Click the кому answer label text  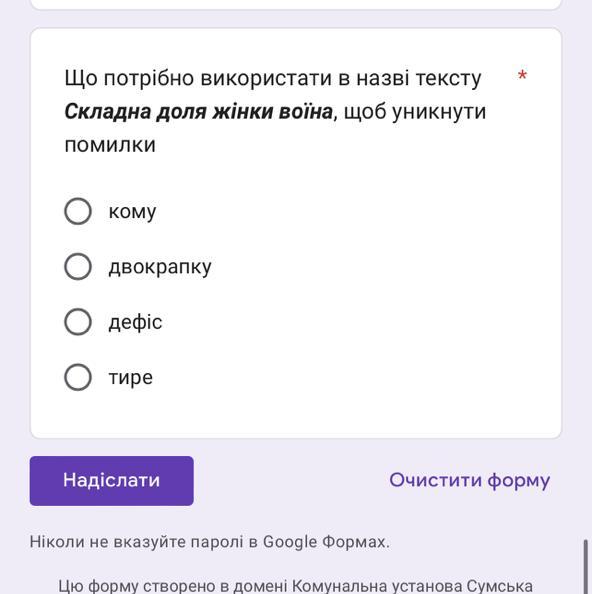coord(132,212)
